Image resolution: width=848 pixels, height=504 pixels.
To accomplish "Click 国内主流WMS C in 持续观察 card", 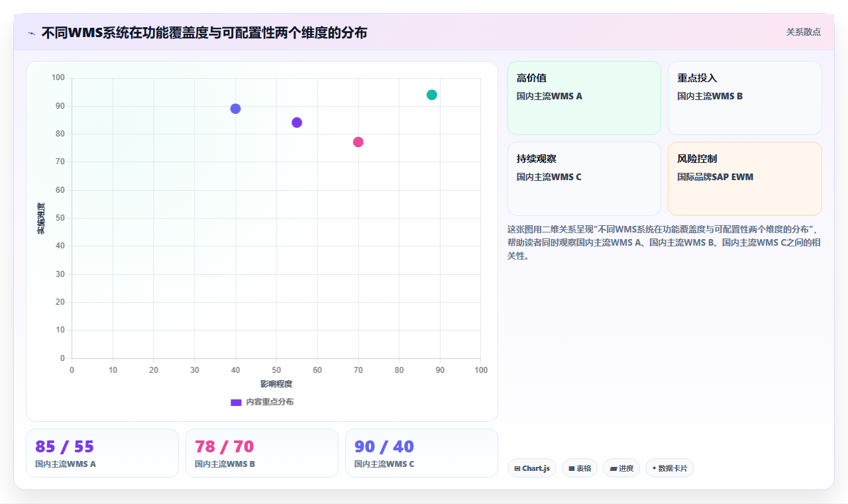I will (x=549, y=177).
